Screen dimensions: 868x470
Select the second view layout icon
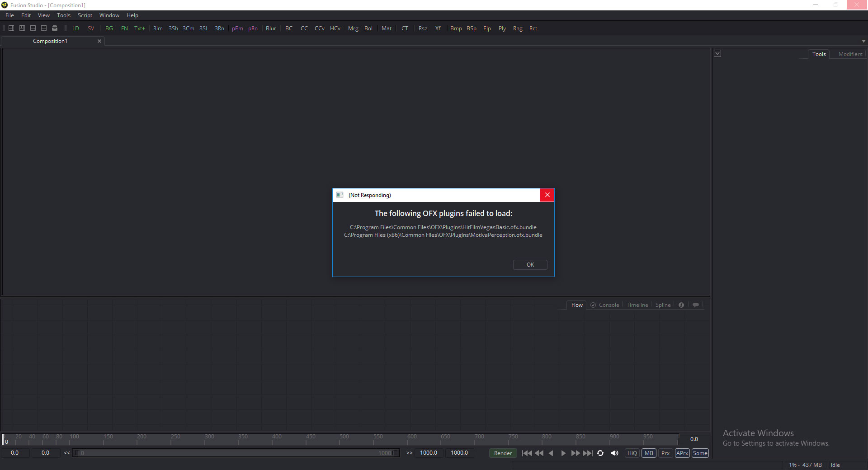click(22, 28)
